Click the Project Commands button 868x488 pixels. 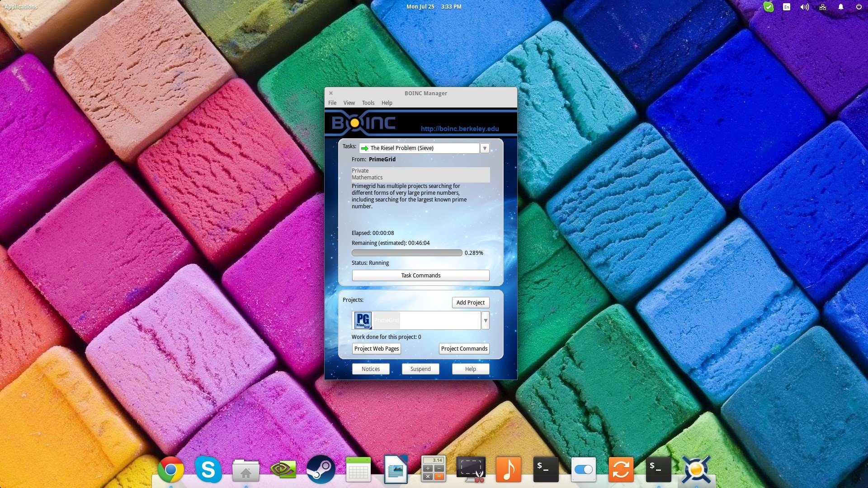[x=464, y=349]
